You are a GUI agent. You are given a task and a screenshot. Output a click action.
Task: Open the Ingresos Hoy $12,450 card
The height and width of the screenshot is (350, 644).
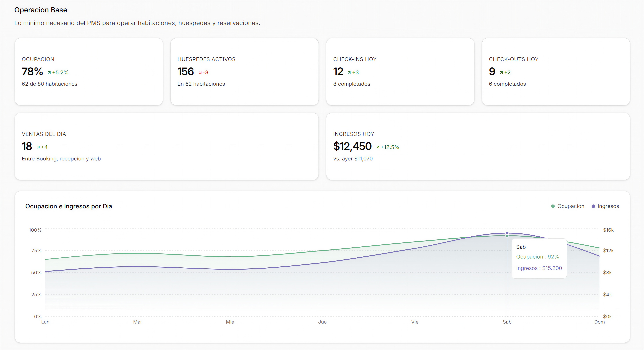(478, 146)
